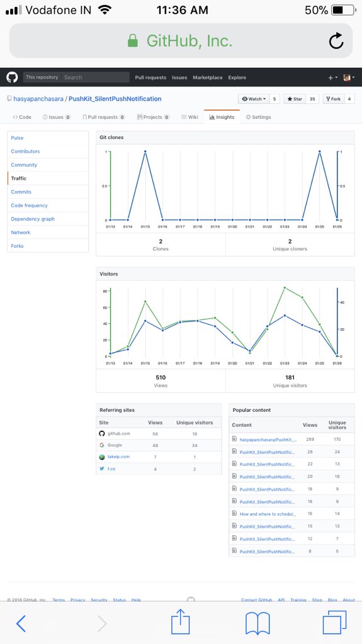This screenshot has height=644, width=362.
Task: Switch to the repository Pull requests tab
Action: point(104,117)
